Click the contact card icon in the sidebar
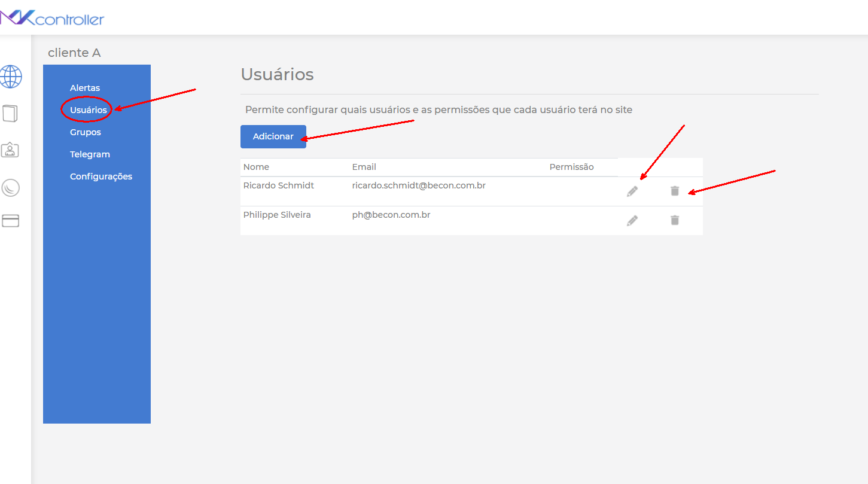This screenshot has height=484, width=868. point(10,150)
